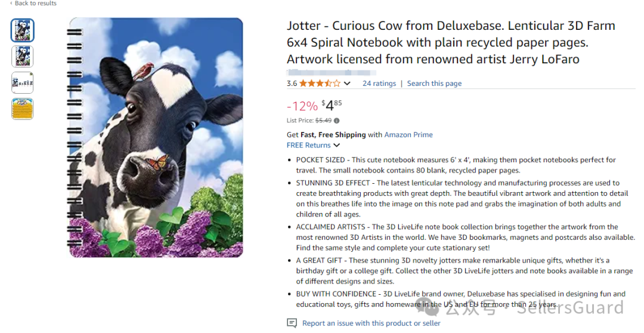Click the Report an issue speech bubble icon

tap(292, 323)
